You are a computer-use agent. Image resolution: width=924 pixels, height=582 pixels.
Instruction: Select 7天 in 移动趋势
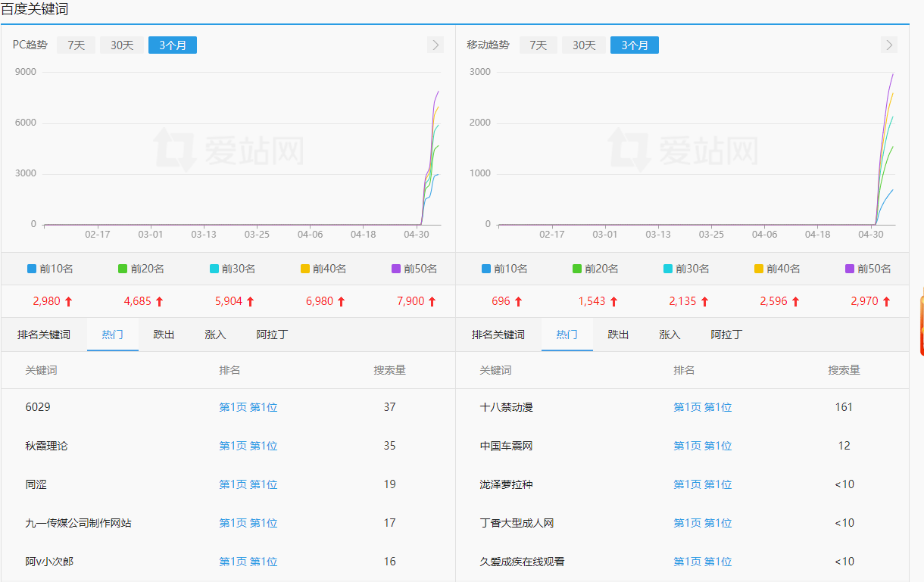[538, 45]
